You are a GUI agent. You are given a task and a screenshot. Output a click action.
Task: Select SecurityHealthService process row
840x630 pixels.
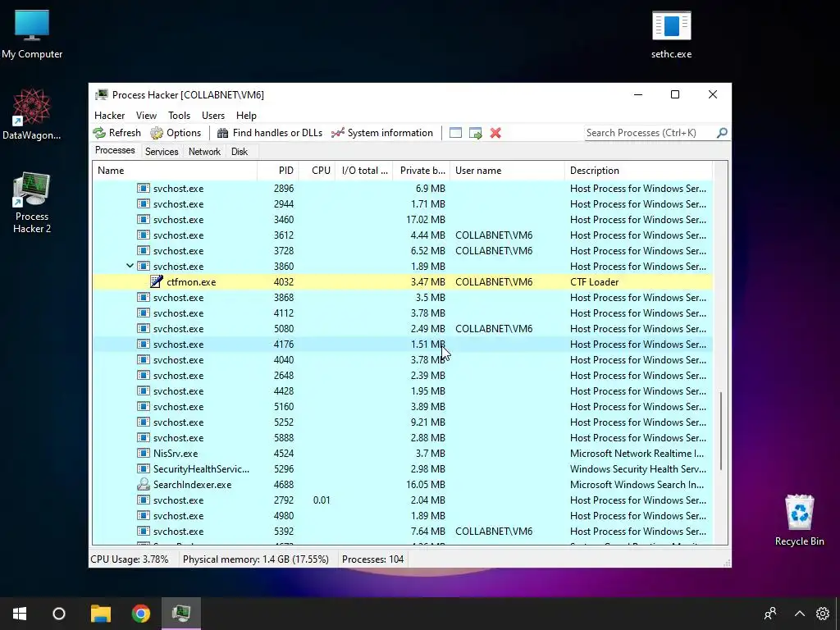(x=402, y=468)
